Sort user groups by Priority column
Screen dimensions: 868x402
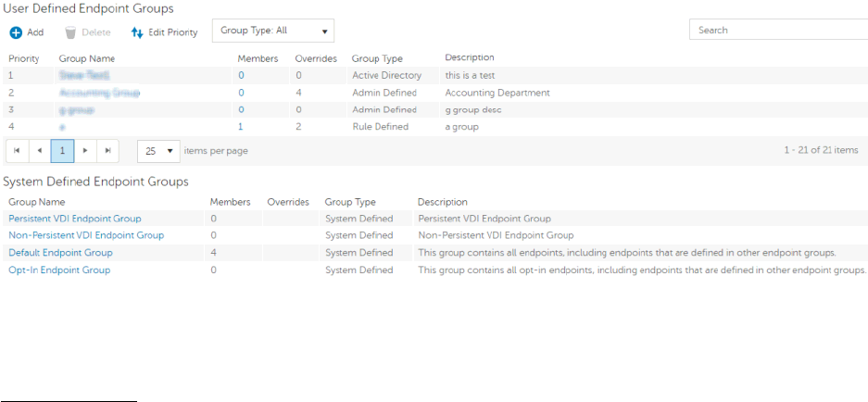click(23, 58)
